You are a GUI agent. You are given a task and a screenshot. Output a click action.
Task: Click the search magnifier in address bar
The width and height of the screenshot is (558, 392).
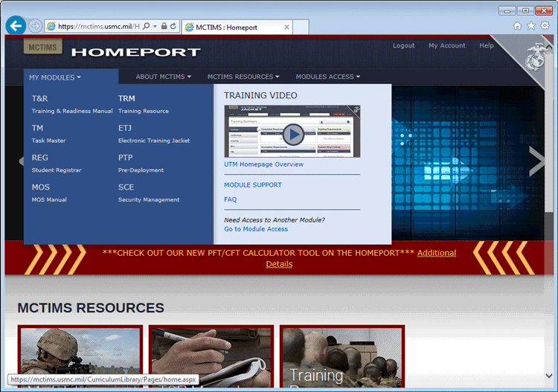coord(147,26)
